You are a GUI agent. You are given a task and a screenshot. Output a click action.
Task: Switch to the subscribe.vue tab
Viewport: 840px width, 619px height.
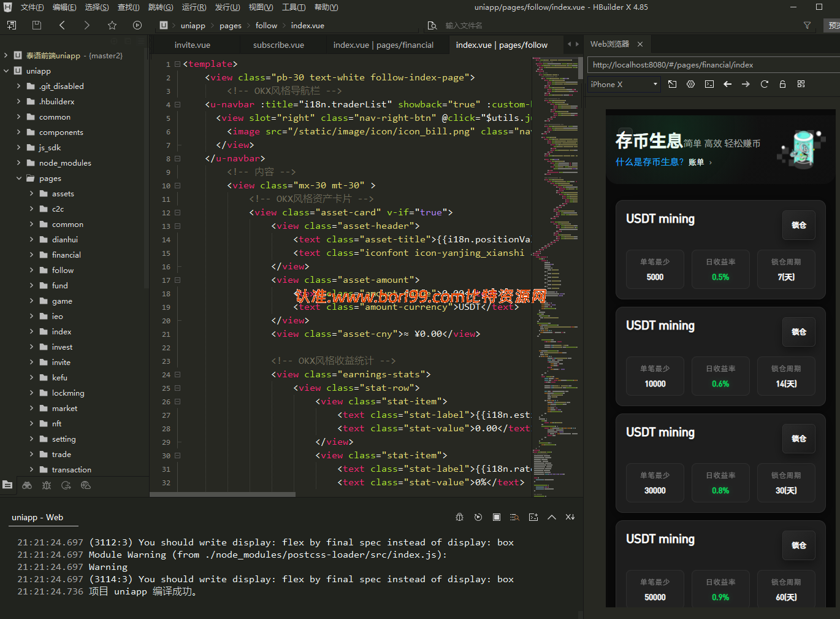[278, 45]
